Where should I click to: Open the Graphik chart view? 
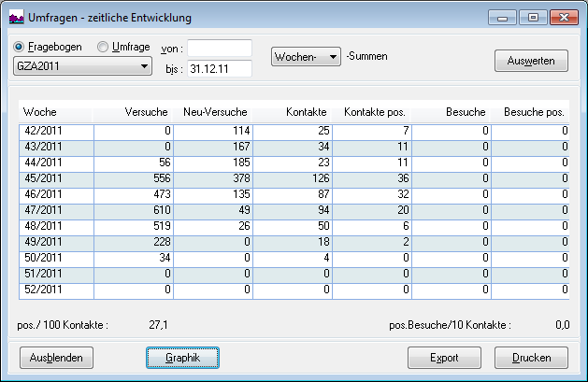tap(183, 358)
